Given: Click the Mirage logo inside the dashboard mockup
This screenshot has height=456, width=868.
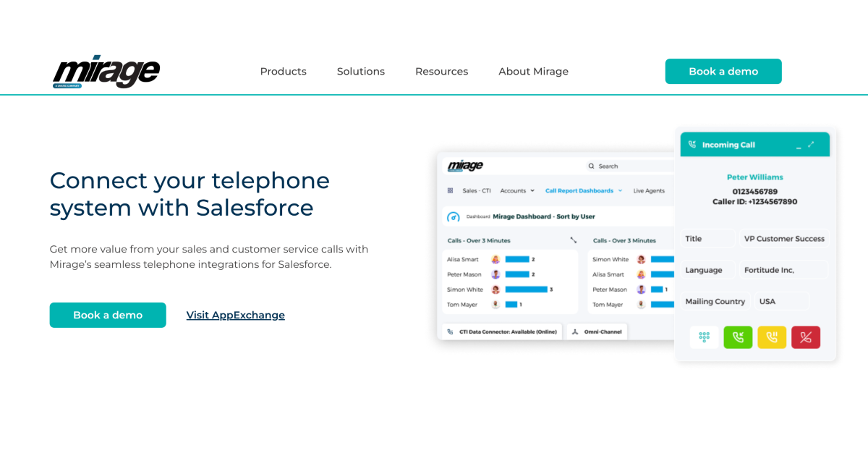Looking at the screenshot, I should tap(465, 166).
